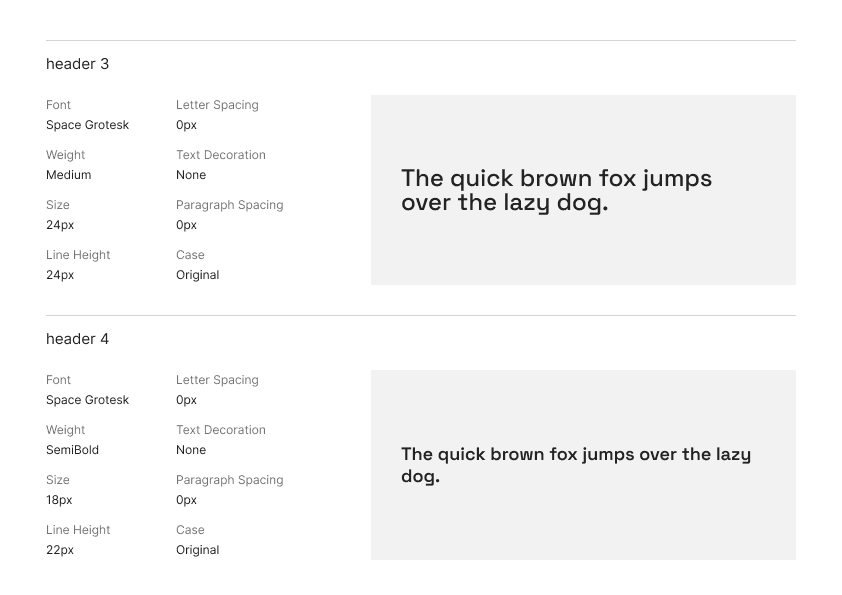Click Space Grotesk font value under header 4
This screenshot has width=842, height=595.
pos(88,400)
